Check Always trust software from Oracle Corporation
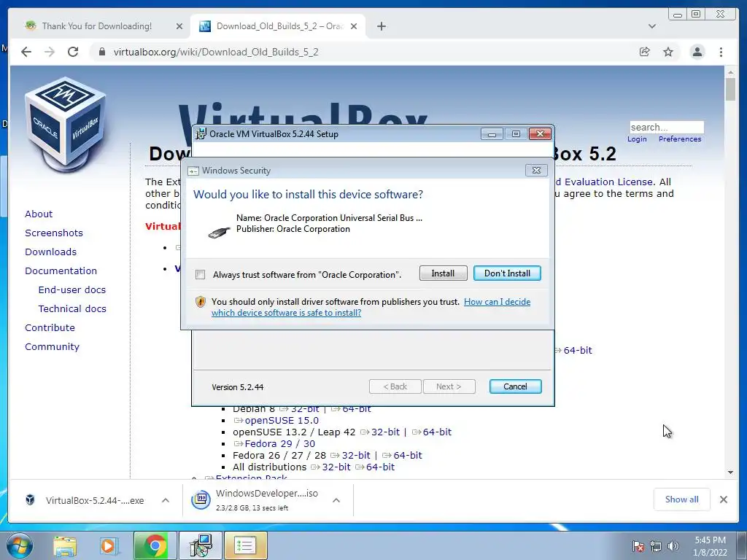Viewport: 747px width, 560px height. coord(201,275)
